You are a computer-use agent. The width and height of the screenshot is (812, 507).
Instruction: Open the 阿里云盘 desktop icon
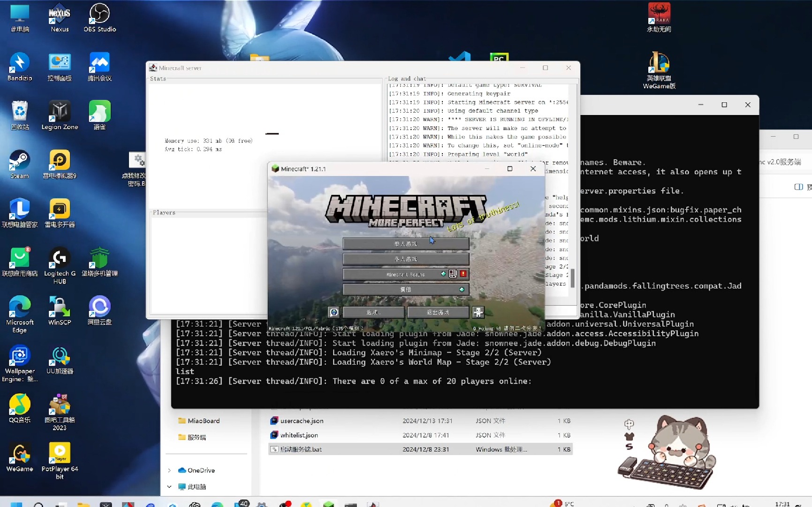(x=99, y=311)
